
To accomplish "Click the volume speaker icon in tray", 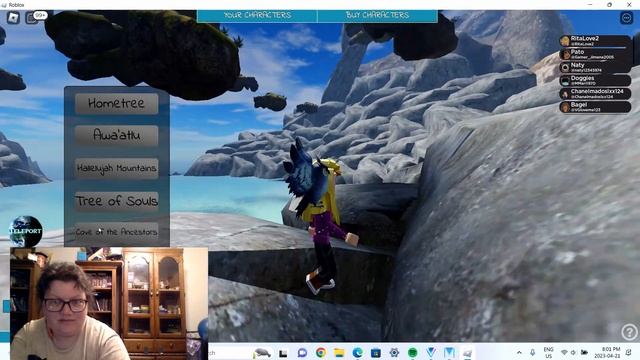I will 573,352.
